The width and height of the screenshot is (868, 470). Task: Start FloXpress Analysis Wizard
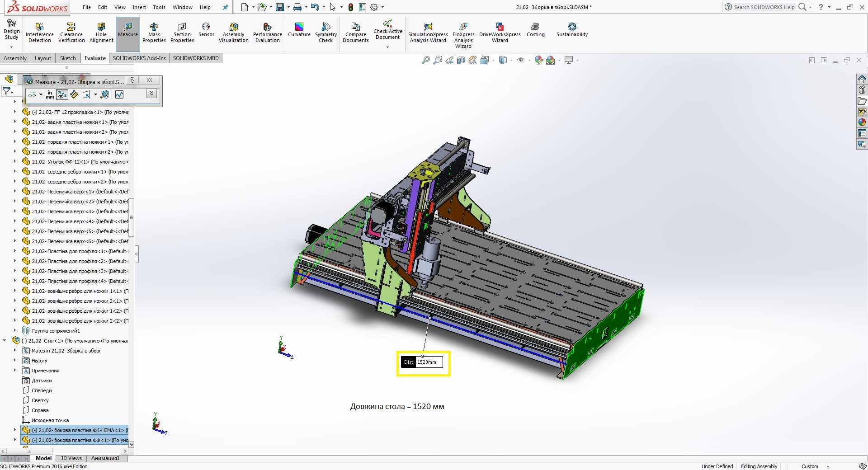463,35
